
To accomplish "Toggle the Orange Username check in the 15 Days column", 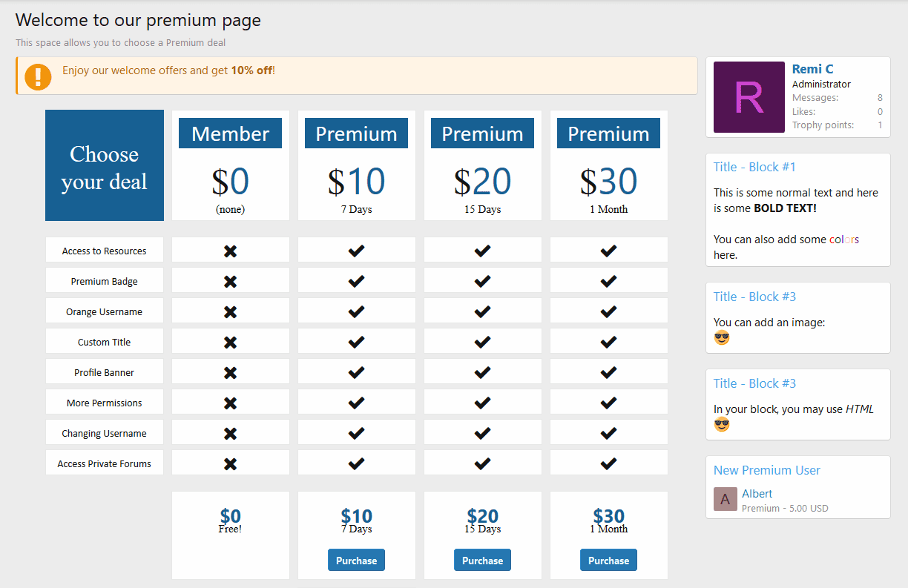I will [482, 310].
